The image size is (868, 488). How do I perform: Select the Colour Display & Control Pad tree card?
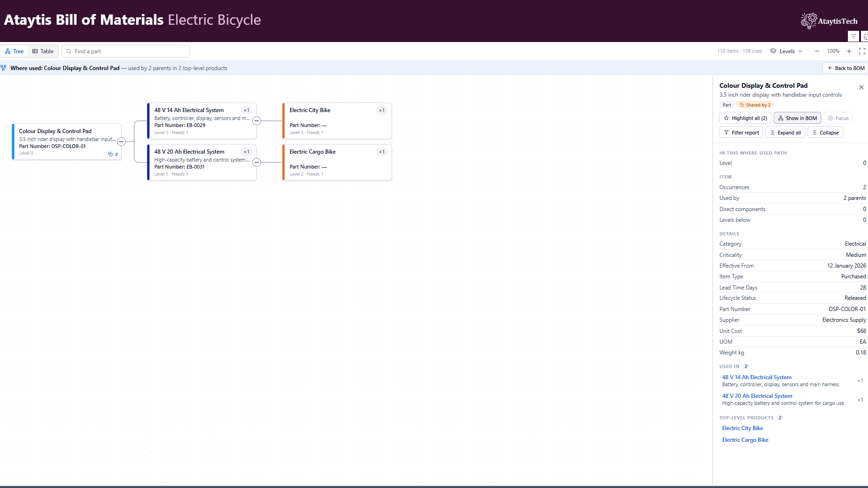point(67,141)
